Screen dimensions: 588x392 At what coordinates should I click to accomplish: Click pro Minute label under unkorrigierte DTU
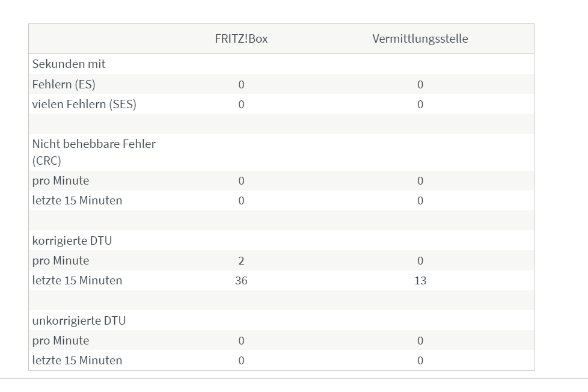(x=61, y=341)
